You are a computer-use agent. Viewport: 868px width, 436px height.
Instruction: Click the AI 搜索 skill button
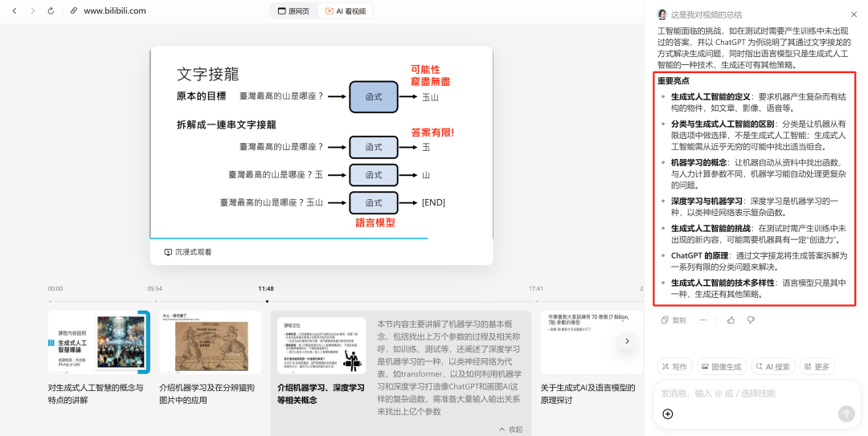773,366
